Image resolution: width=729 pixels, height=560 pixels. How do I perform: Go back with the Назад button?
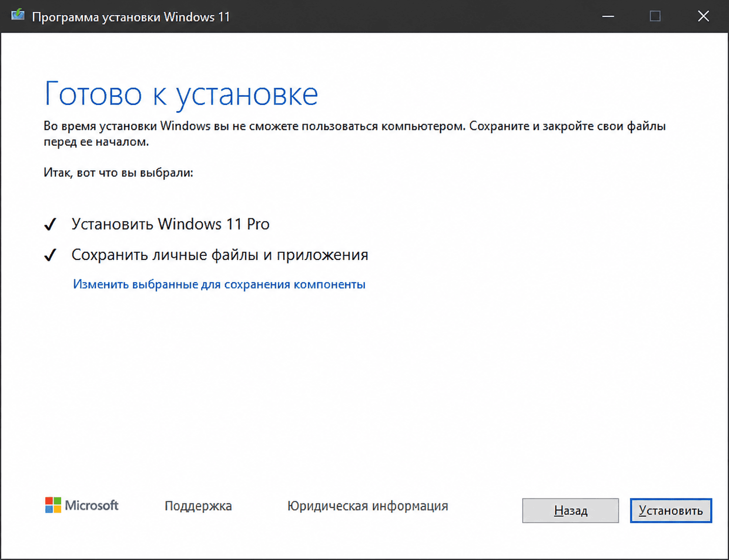pyautogui.click(x=570, y=511)
